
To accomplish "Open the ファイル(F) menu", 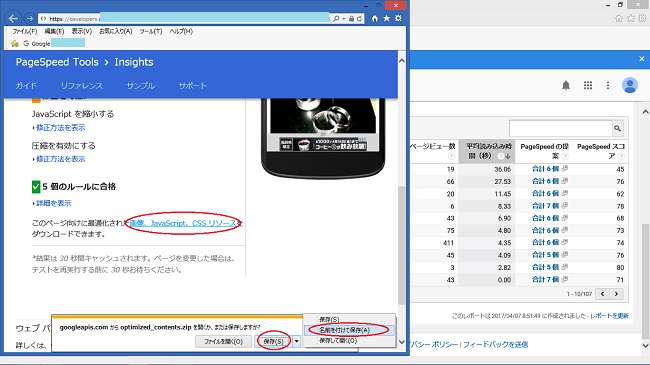I will (x=24, y=31).
